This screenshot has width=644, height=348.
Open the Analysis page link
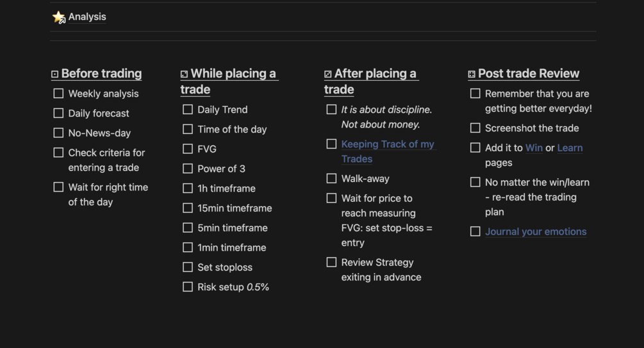(x=87, y=17)
